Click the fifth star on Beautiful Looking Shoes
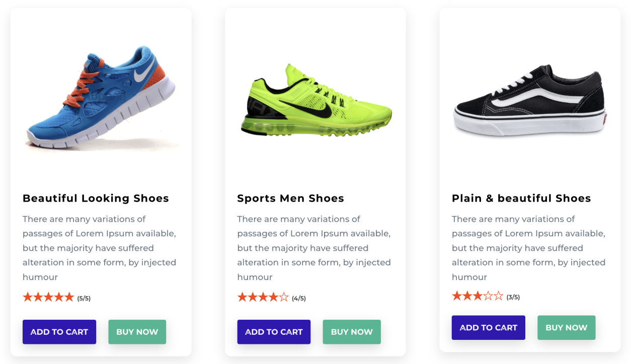 pos(69,297)
